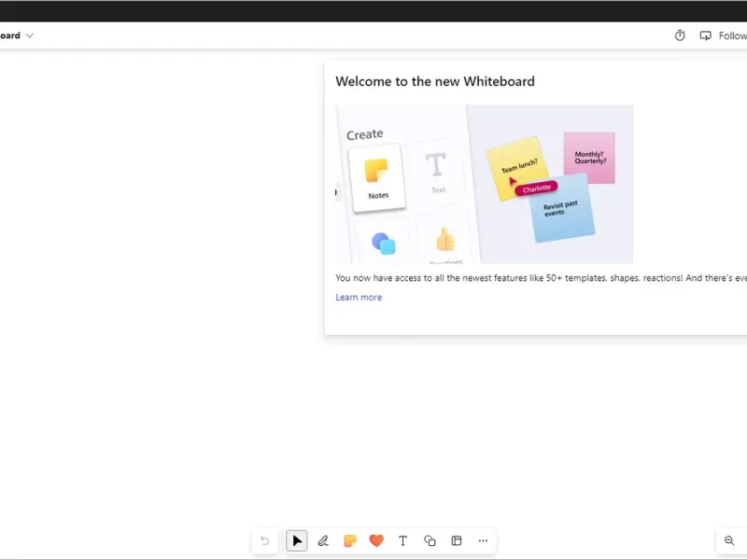
Task: Open the Learn more link
Action: (x=359, y=297)
